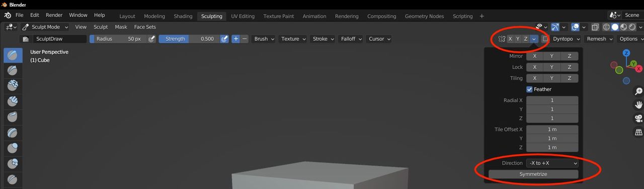The image size is (644, 189).
Task: Toggle header symmetry X axis
Action: [510, 39]
